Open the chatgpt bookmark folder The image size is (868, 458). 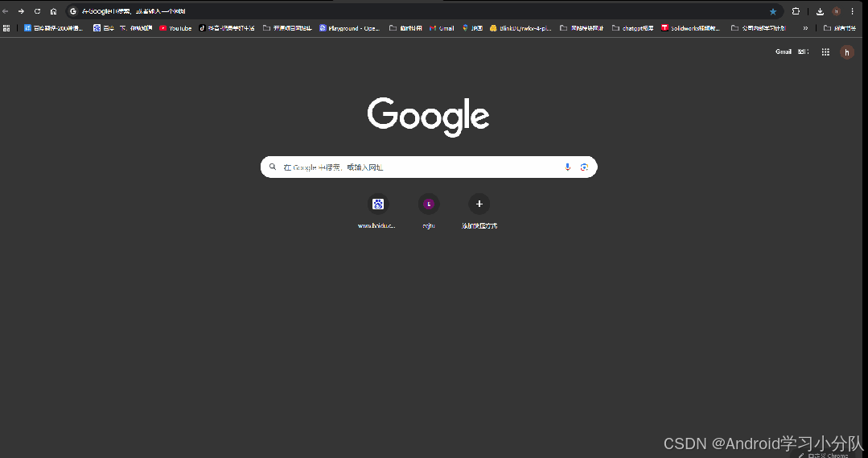(633, 27)
